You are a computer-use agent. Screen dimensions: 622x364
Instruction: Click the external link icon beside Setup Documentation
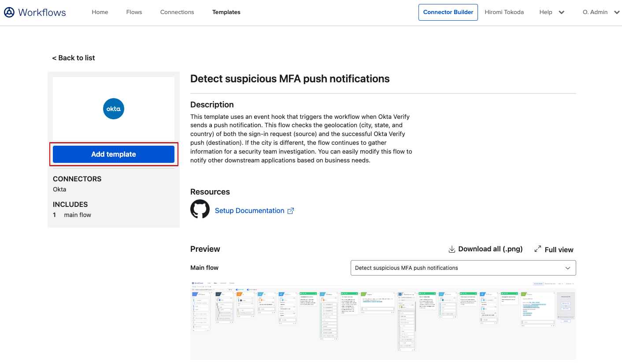(x=291, y=211)
